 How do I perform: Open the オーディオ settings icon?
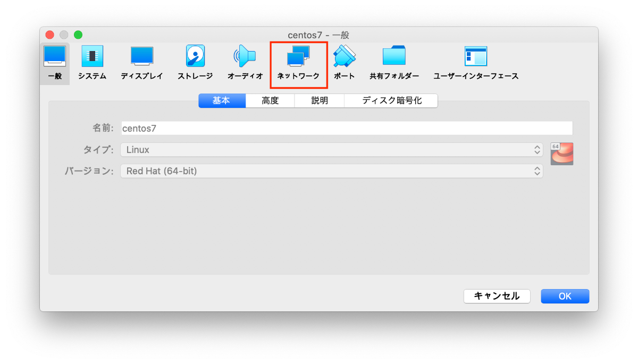click(245, 63)
